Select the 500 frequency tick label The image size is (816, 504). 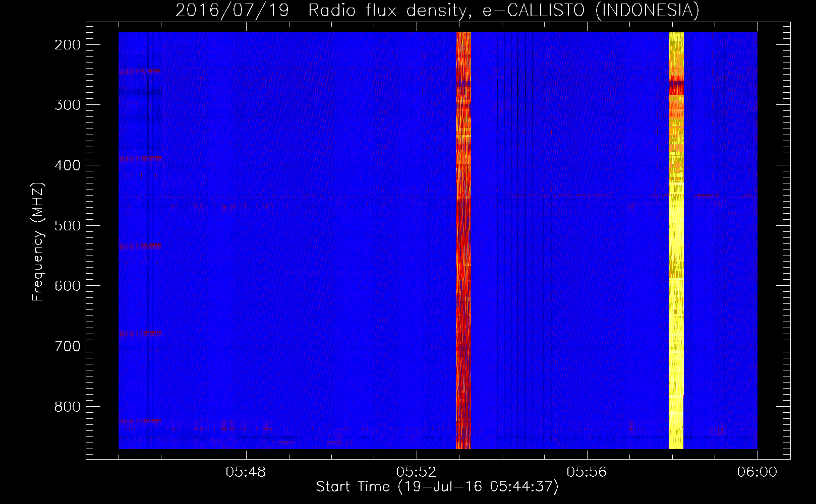tap(67, 225)
